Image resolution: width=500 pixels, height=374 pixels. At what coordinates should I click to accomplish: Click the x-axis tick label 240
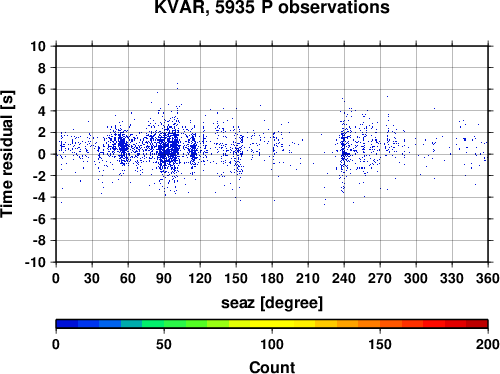pyautogui.click(x=344, y=278)
